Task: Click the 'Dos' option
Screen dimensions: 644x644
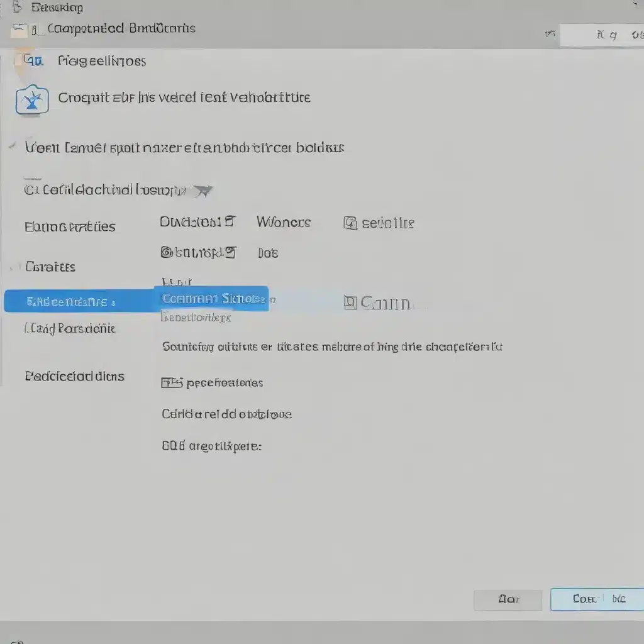Action: pos(268,253)
